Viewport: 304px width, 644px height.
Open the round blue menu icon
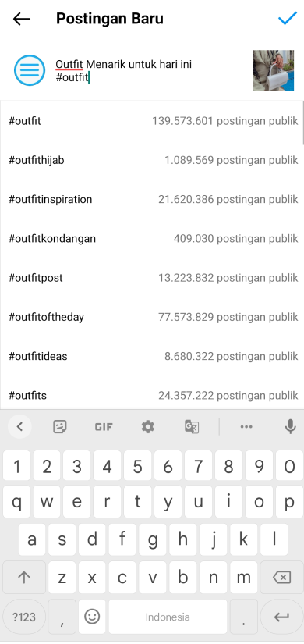(30, 70)
